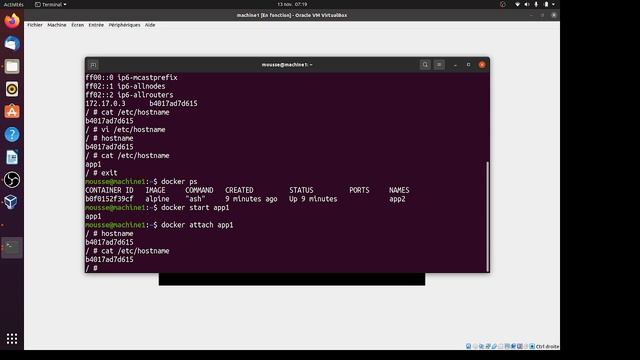Image resolution: width=640 pixels, height=360 pixels.
Task: Open the Écran menu
Action: (77, 25)
